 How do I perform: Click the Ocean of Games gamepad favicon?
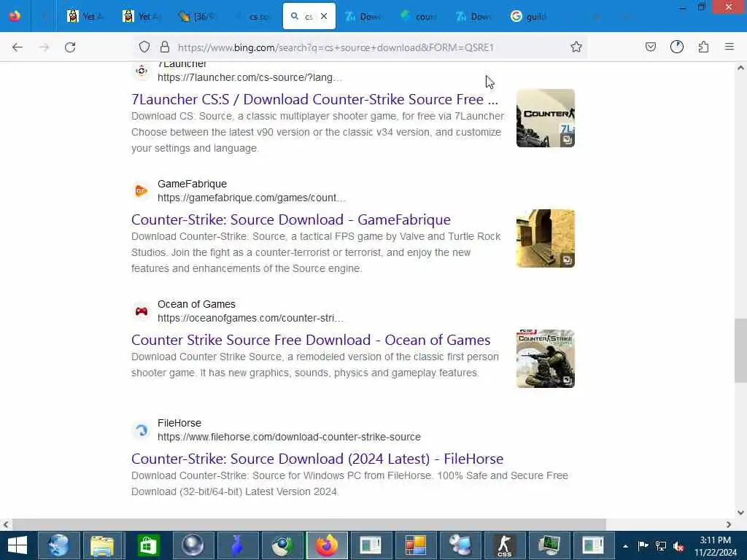[x=142, y=311]
